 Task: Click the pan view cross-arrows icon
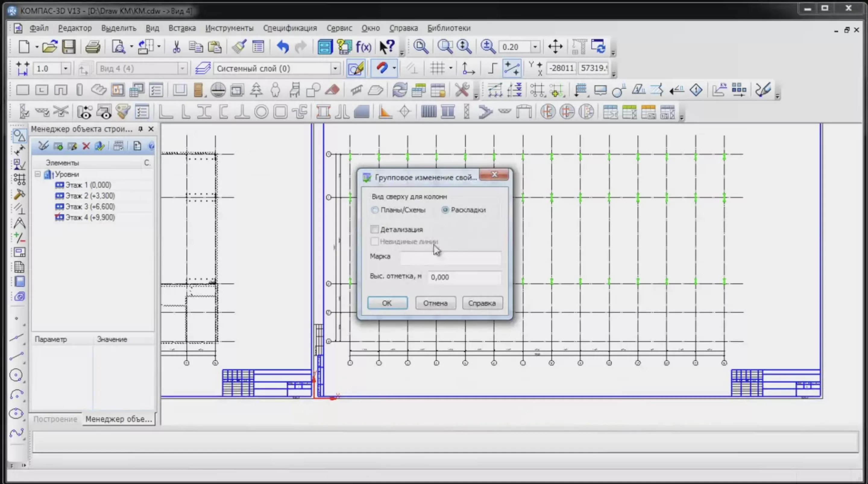(x=555, y=46)
